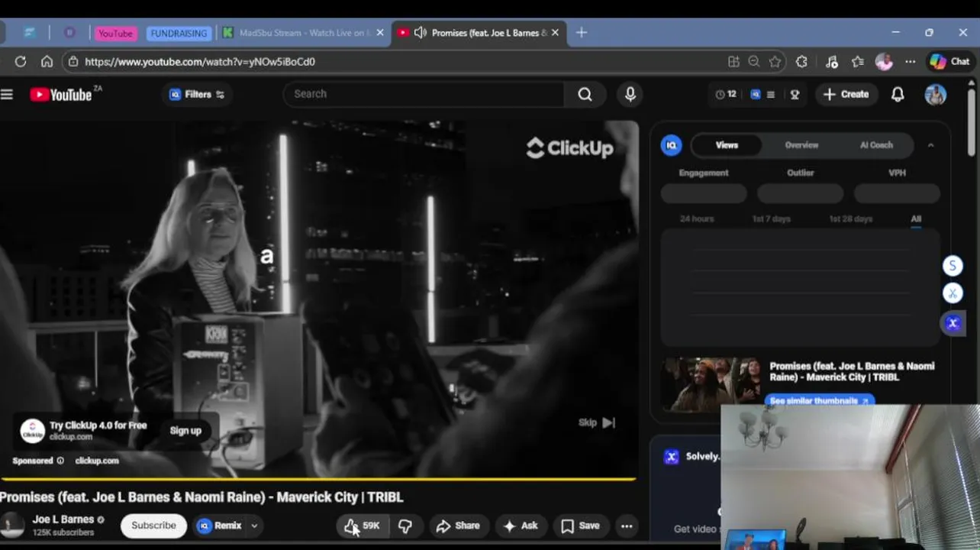980x550 pixels.
Task: Open the vidIQ Filters button
Action: [x=197, y=94]
